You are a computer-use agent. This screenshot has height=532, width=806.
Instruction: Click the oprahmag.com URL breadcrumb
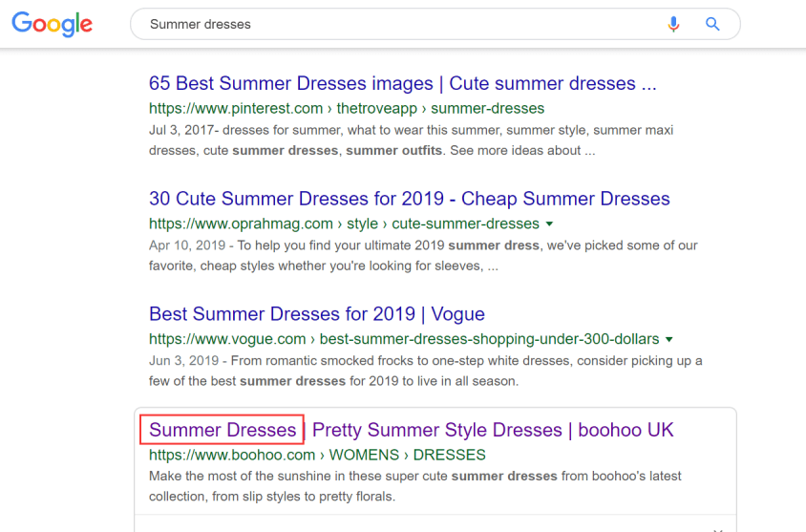(344, 223)
